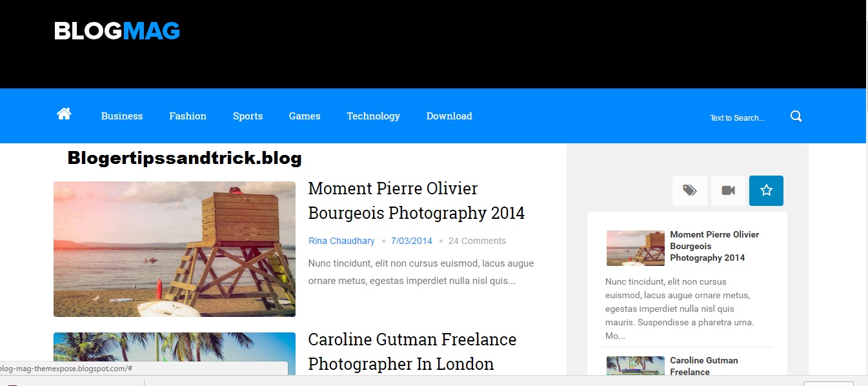
Task: Click the BLOGMAG logo
Action: pos(117,31)
